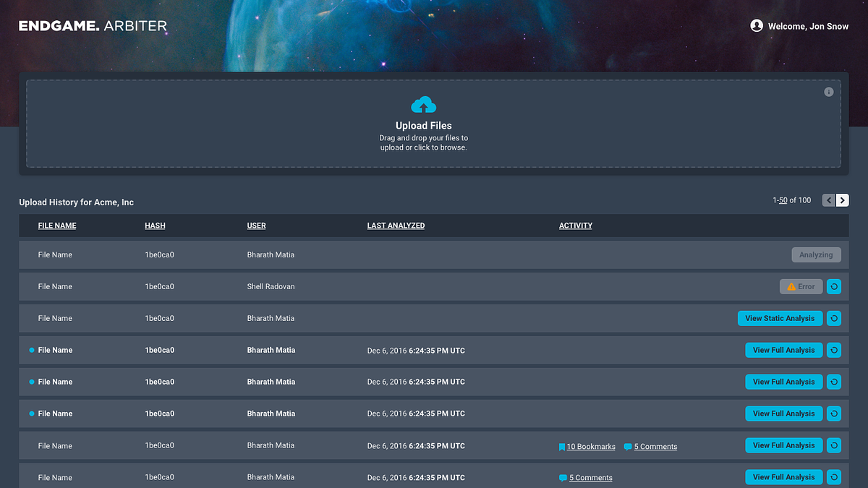The width and height of the screenshot is (868, 488).
Task: Click the cloud upload icon
Action: coord(423,106)
